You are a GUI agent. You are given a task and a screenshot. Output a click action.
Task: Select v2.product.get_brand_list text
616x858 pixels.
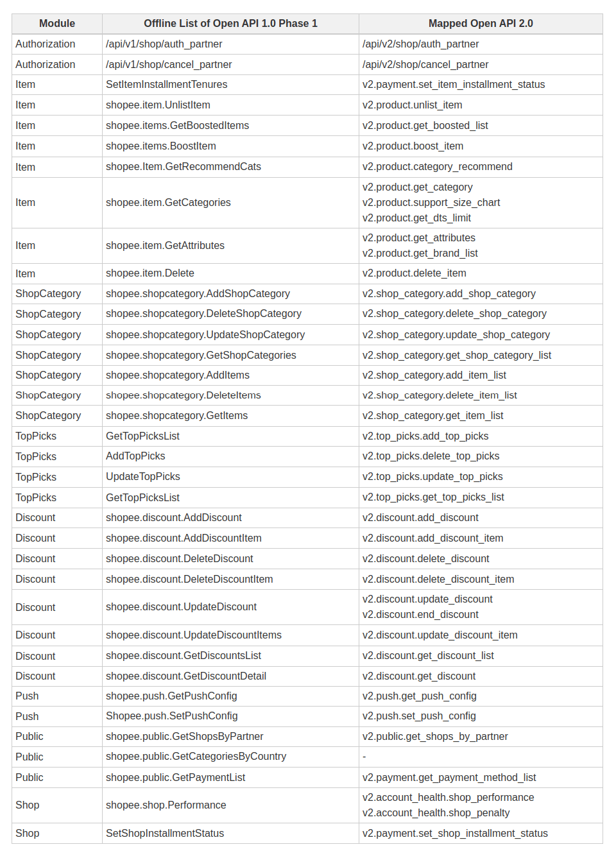(x=420, y=253)
